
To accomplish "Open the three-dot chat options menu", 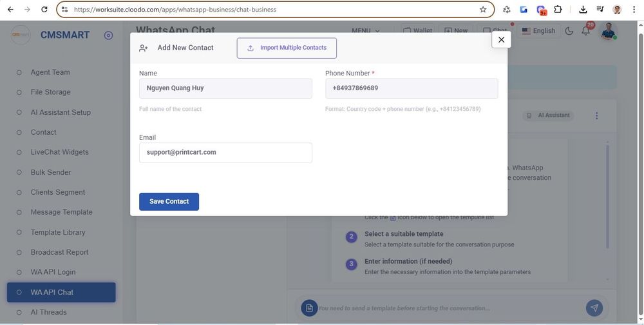I will pos(596,115).
